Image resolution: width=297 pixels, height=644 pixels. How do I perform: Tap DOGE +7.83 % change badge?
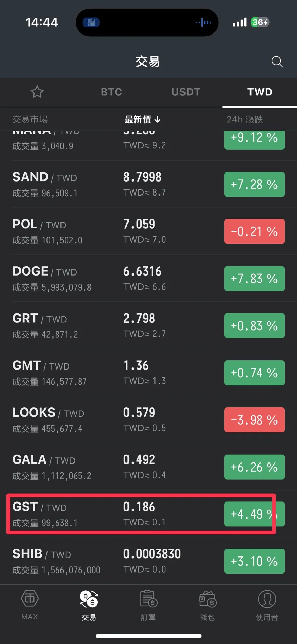(254, 279)
